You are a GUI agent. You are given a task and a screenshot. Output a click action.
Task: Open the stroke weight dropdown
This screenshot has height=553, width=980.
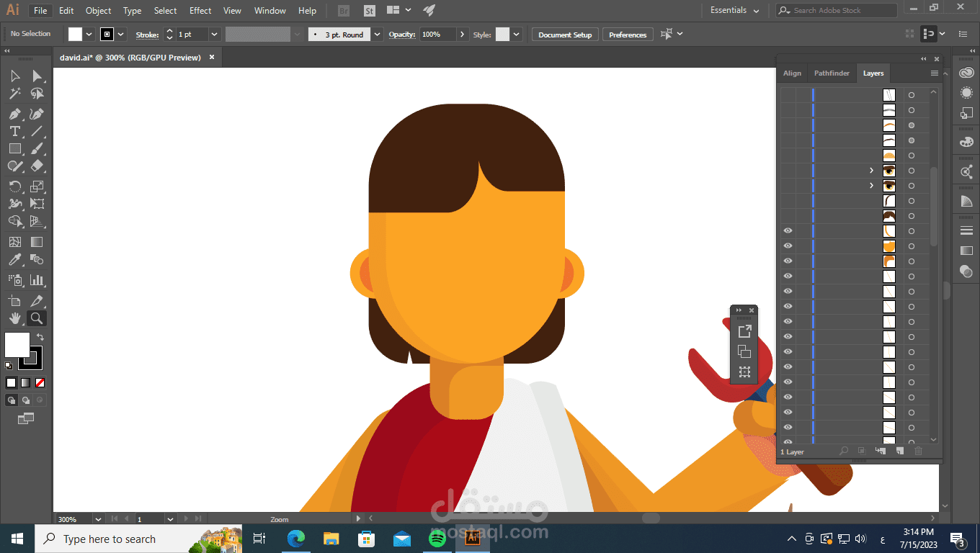[x=214, y=35]
